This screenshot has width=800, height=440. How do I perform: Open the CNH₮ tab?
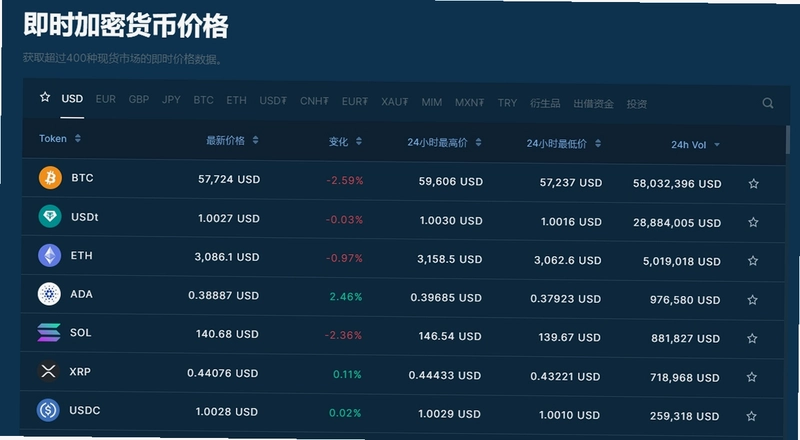[314, 101]
